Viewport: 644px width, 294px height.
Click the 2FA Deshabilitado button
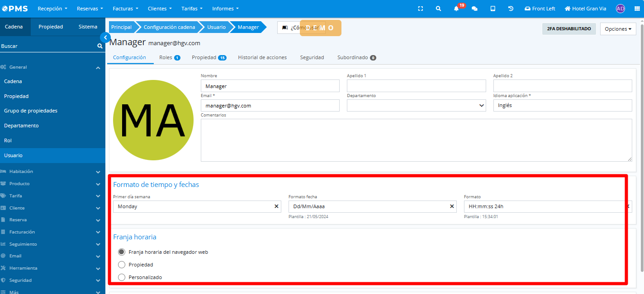pyautogui.click(x=568, y=29)
